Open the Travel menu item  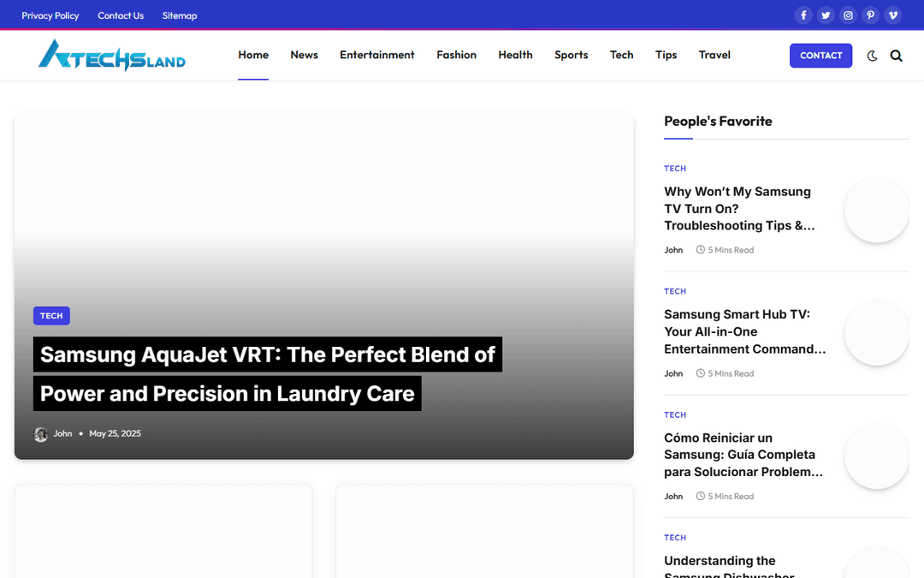[x=714, y=55]
